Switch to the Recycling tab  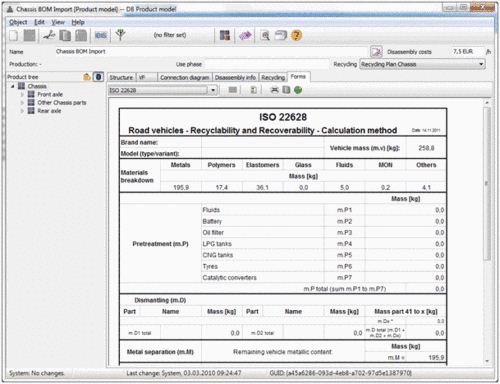click(x=273, y=78)
